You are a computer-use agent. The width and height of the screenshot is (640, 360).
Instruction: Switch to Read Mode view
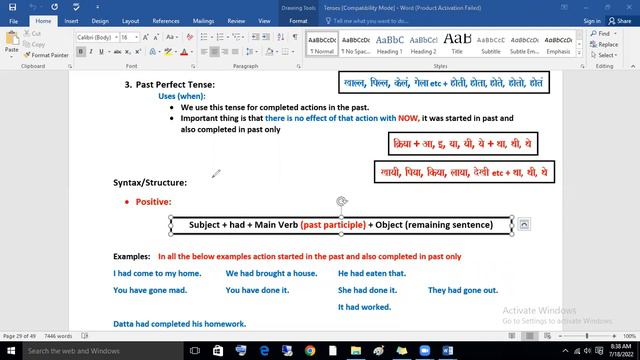[x=512, y=336]
